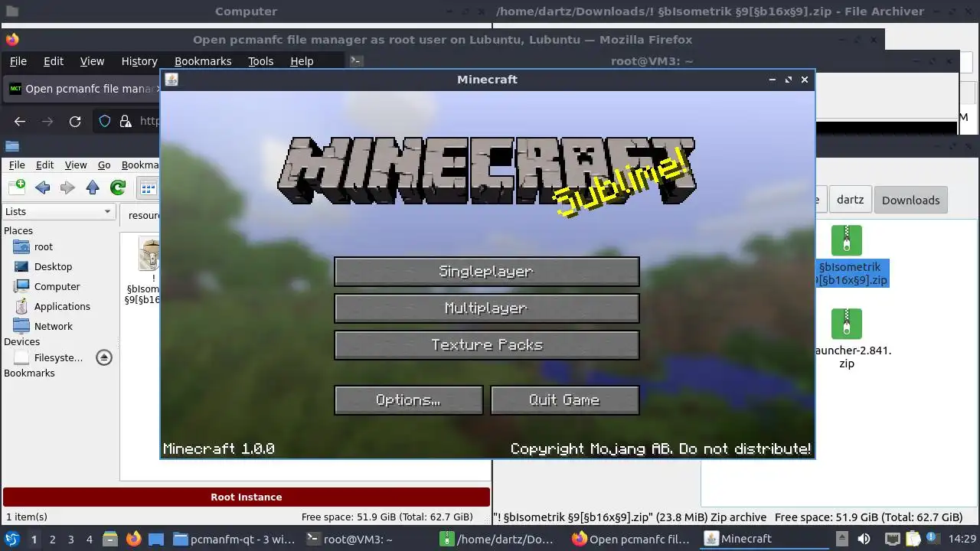Open Firefox Bookmarks menu
Viewport: 980px width, 551px height.
click(x=203, y=61)
